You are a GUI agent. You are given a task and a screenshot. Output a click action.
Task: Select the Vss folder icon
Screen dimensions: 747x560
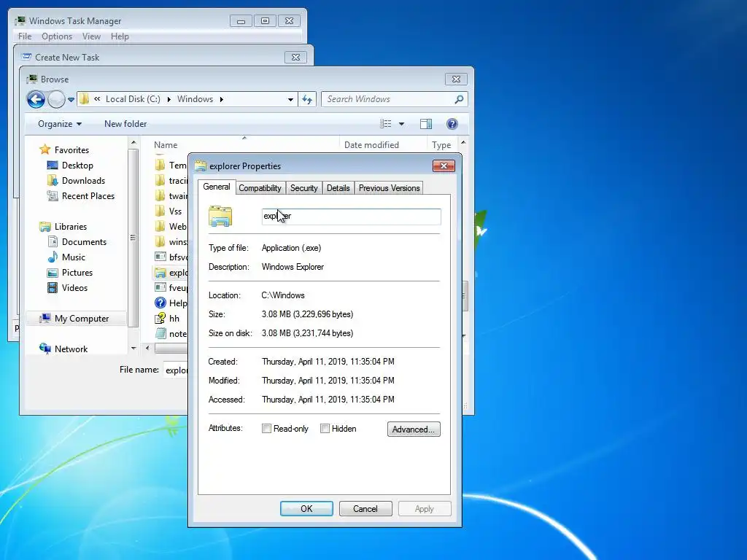(x=160, y=211)
